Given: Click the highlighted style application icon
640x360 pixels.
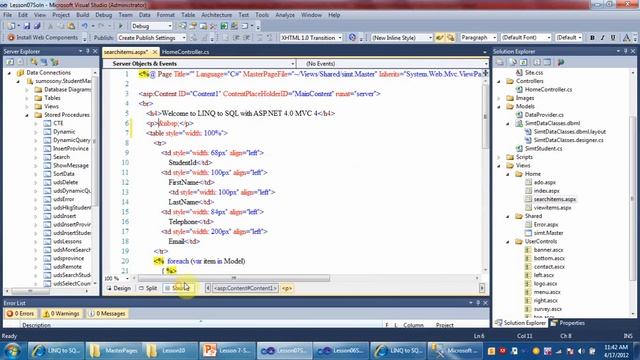Looking at the screenshot, I should [x=439, y=38].
